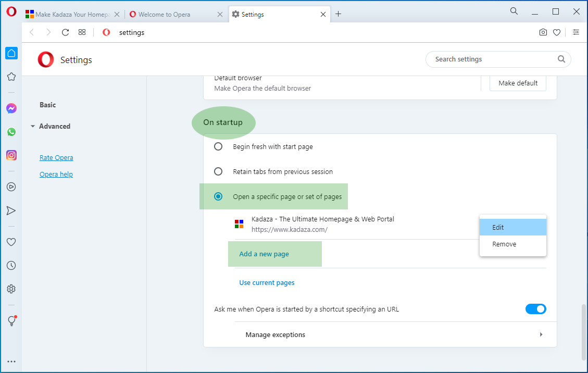The image size is (588, 373).
Task: Select Begin fresh with start page
Action: pyautogui.click(x=218, y=146)
